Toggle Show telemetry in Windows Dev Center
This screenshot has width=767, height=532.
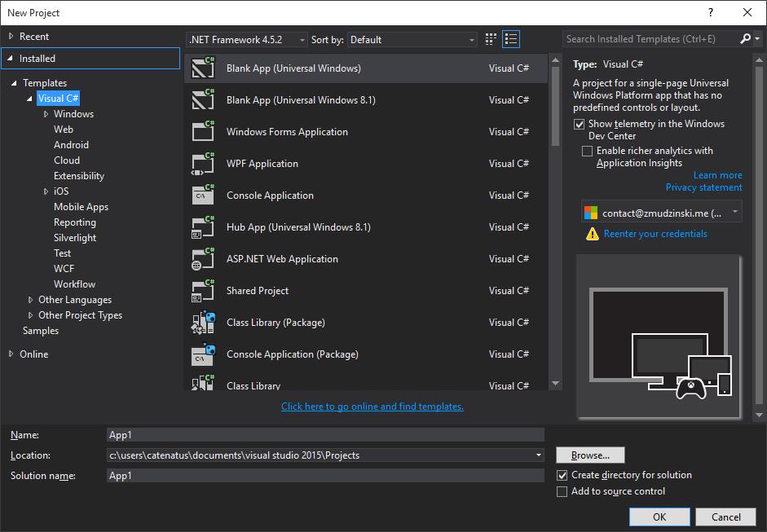[x=580, y=124]
